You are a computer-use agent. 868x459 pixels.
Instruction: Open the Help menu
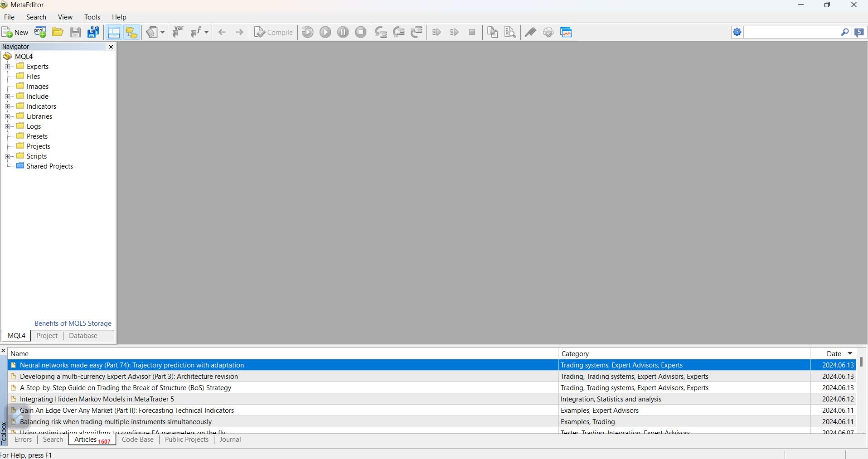coord(119,17)
